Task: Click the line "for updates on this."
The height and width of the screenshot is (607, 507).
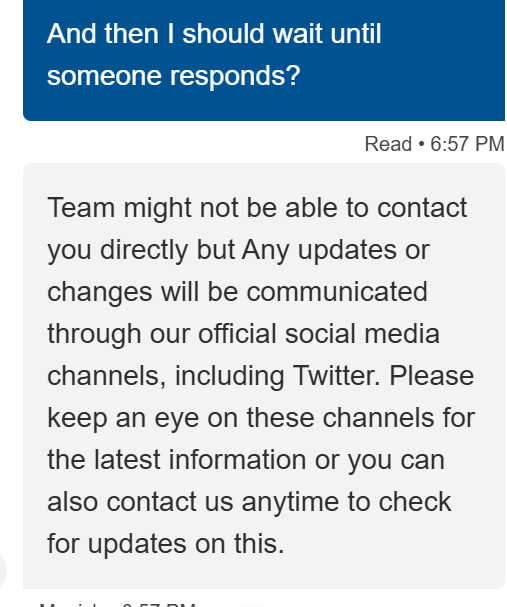Action: (166, 544)
